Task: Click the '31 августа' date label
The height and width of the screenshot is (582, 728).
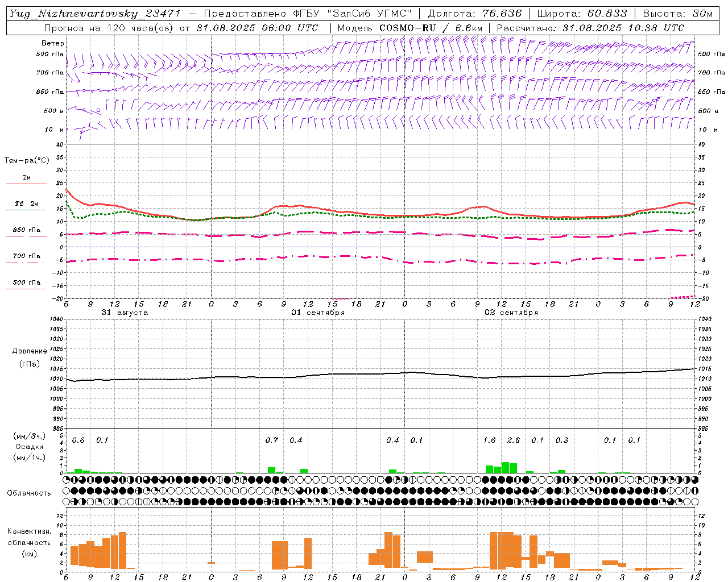Action: [125, 313]
